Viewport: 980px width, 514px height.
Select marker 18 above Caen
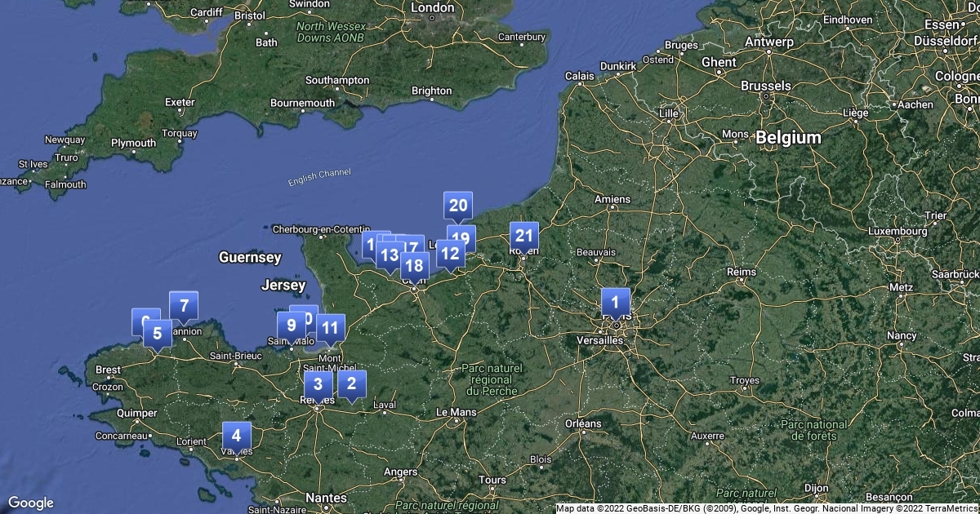415,266
